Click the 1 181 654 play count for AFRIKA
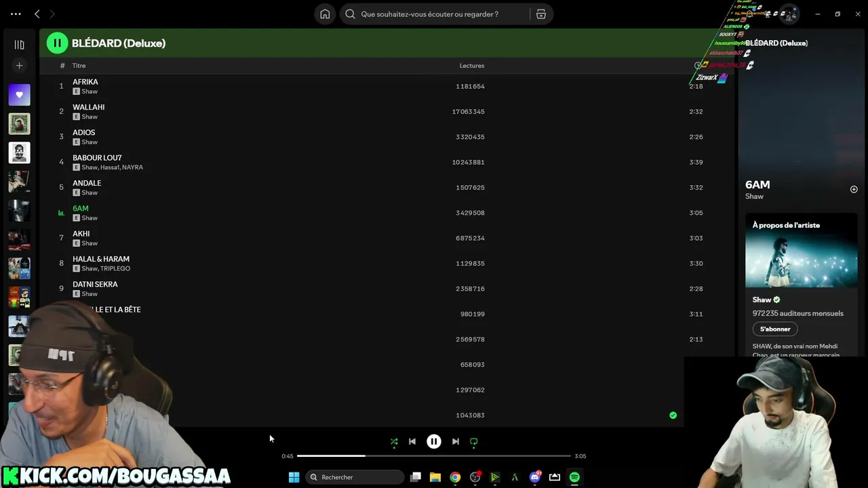This screenshot has width=868, height=488. [x=471, y=87]
